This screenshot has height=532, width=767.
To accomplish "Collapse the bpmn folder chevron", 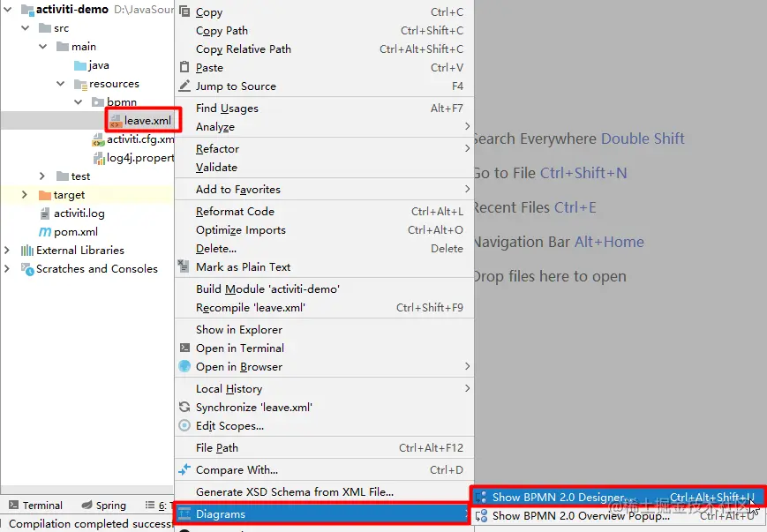I will pyautogui.click(x=79, y=101).
